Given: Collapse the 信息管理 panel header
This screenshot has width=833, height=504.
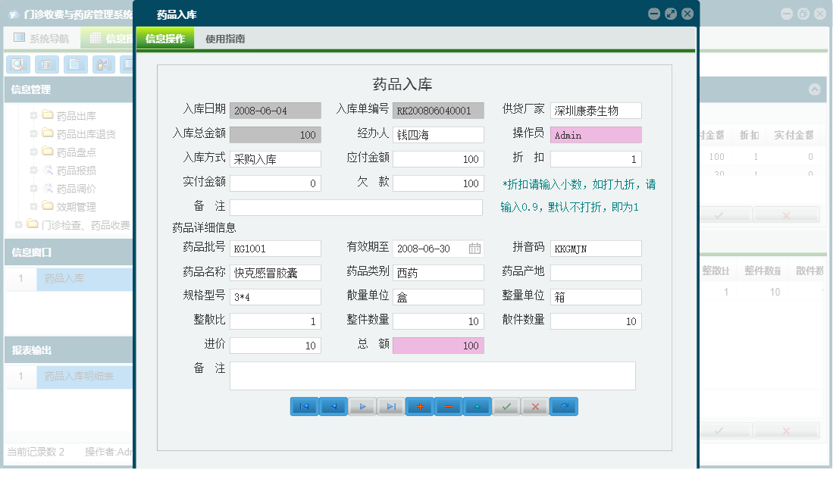Looking at the screenshot, I should 68,89.
